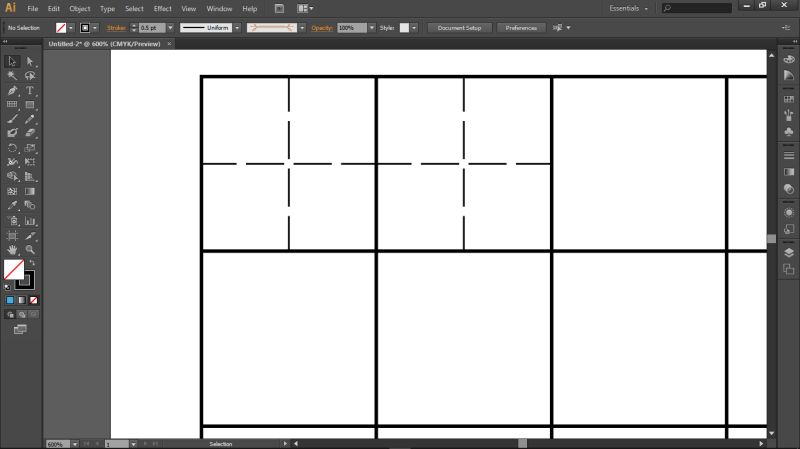Select the Blob Brush tool
This screenshot has width=800, height=449.
click(12, 133)
